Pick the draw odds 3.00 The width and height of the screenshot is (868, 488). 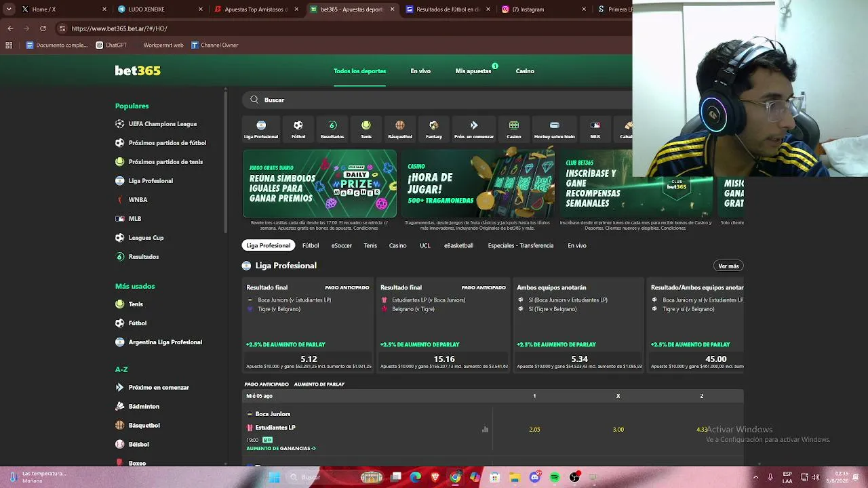pyautogui.click(x=618, y=429)
